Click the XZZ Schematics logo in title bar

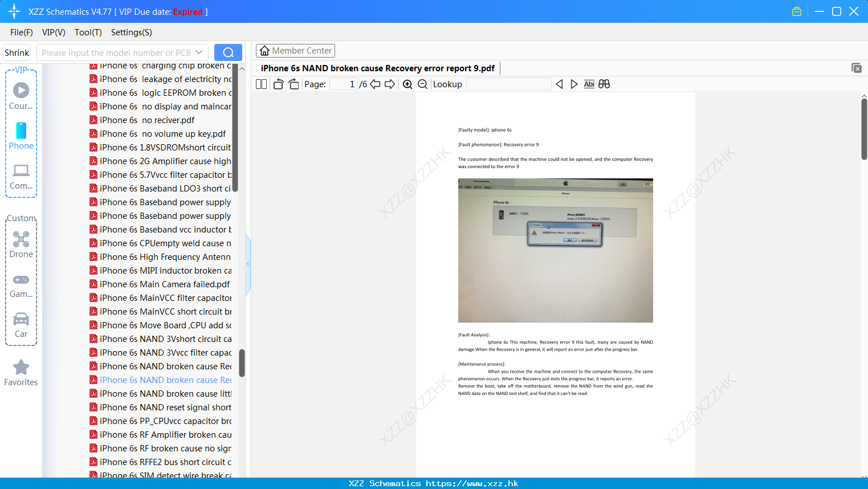tap(14, 11)
